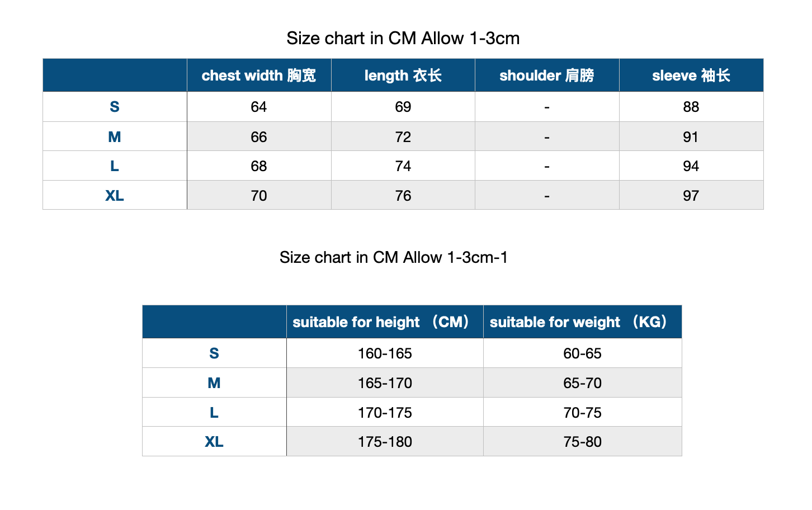Click the 'length 衣长' header cell
The height and width of the screenshot is (510, 812).
tap(403, 75)
